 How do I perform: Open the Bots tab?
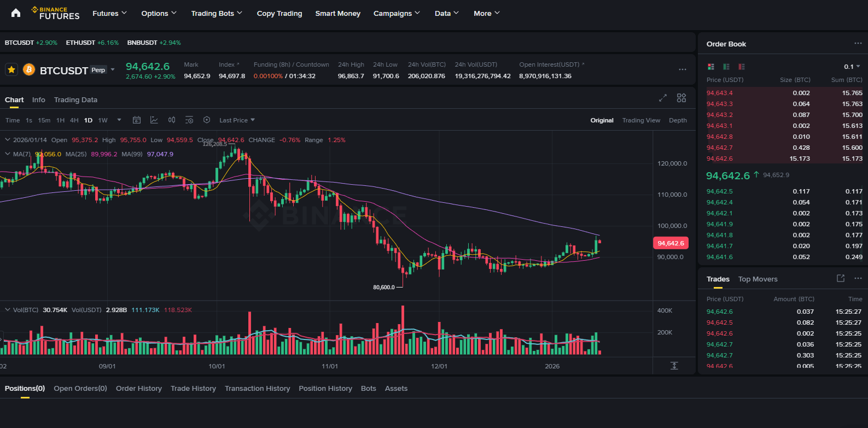pos(369,388)
